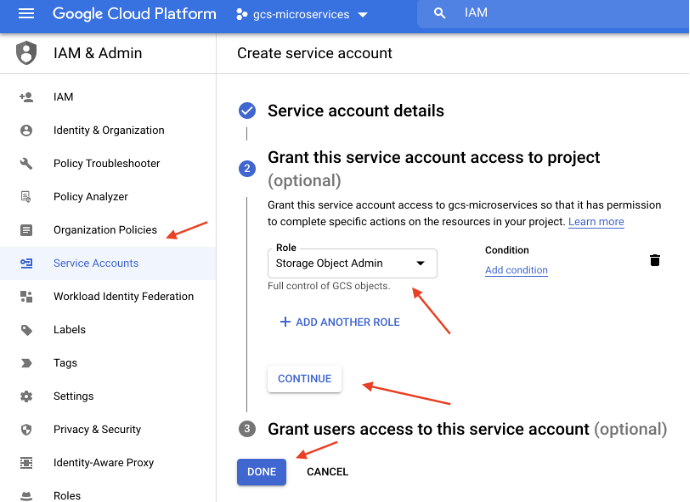Click the blue DONE button
The image size is (690, 502).
261,471
